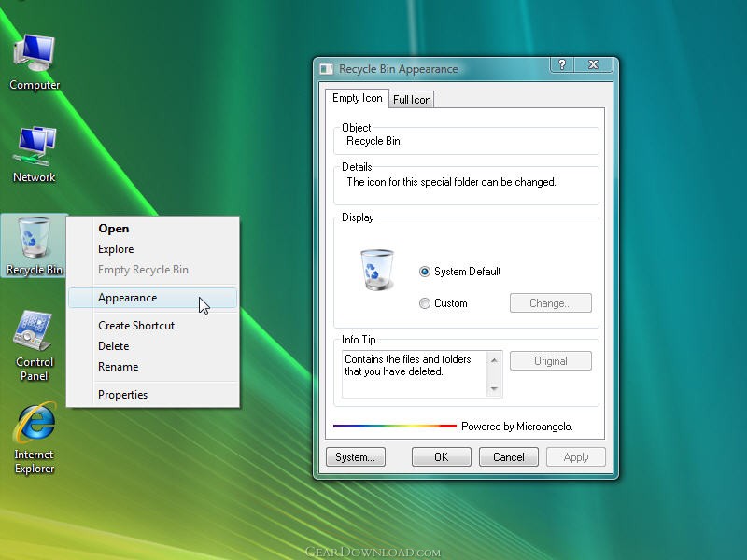Image resolution: width=747 pixels, height=560 pixels.
Task: Select the System Default radio button
Action: coord(425,272)
